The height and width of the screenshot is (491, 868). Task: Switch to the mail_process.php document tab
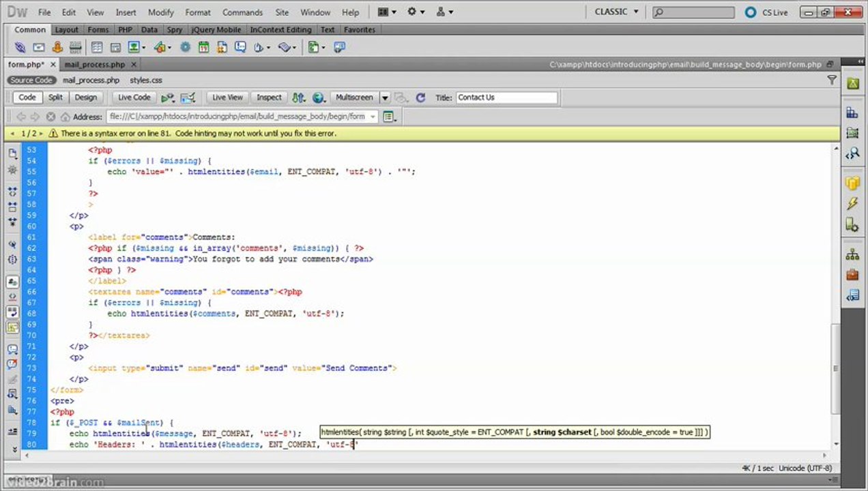click(x=95, y=64)
